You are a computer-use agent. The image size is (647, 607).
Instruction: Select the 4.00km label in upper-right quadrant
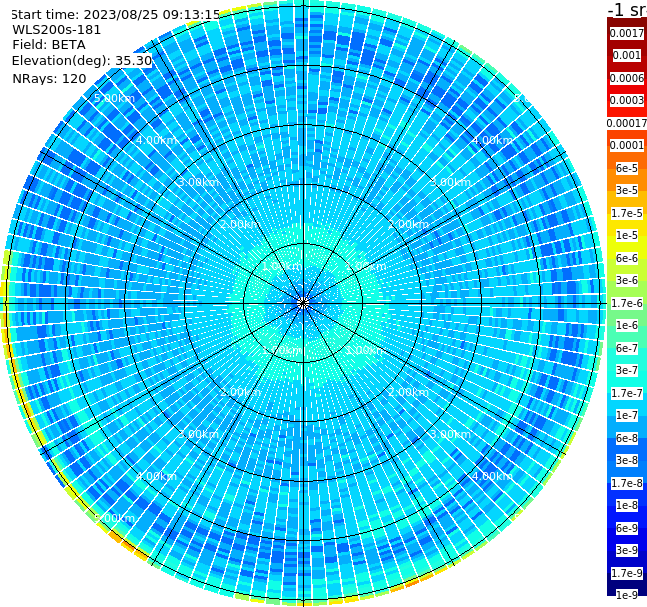pos(492,140)
